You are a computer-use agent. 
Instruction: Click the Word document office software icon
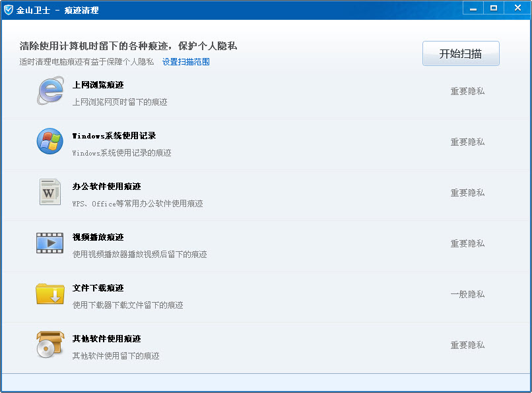[50, 192]
